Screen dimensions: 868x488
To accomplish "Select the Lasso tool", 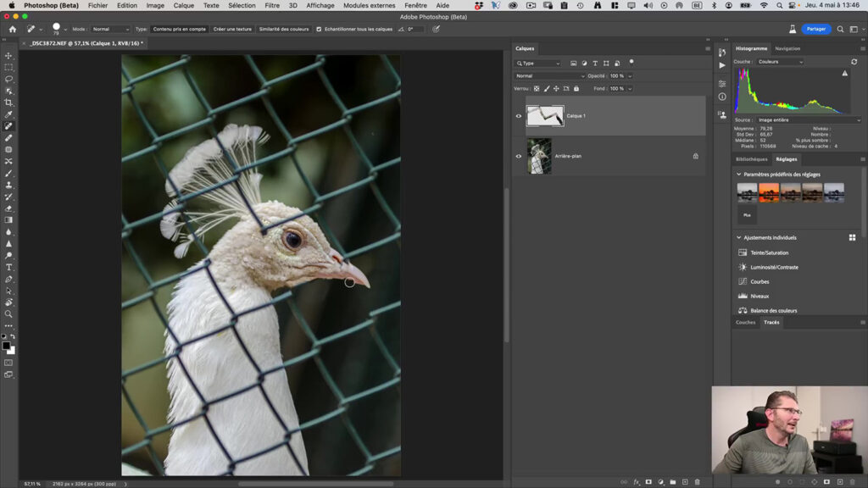I will pos(8,79).
